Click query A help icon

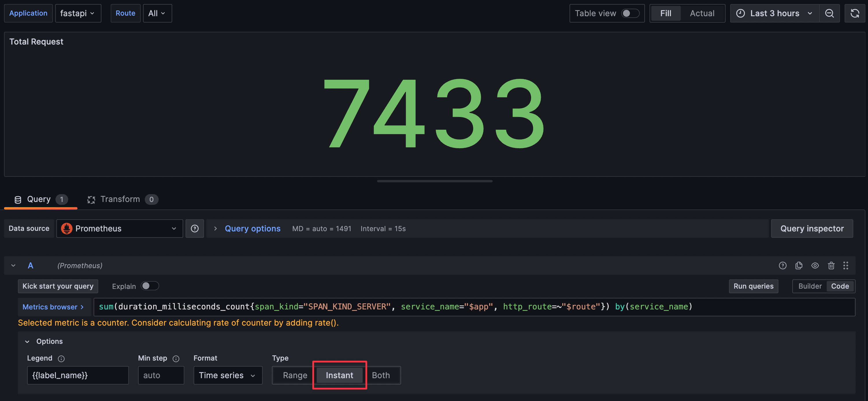(782, 266)
